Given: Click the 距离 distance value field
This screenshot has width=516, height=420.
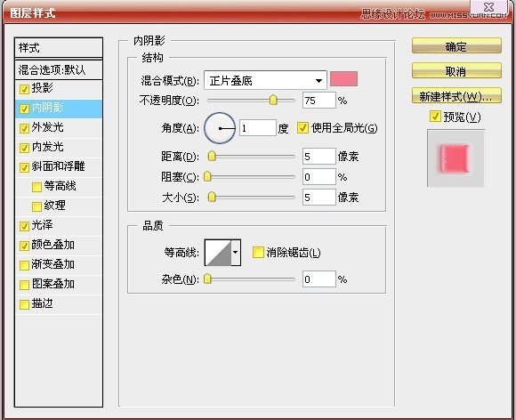Looking at the screenshot, I should [x=319, y=156].
